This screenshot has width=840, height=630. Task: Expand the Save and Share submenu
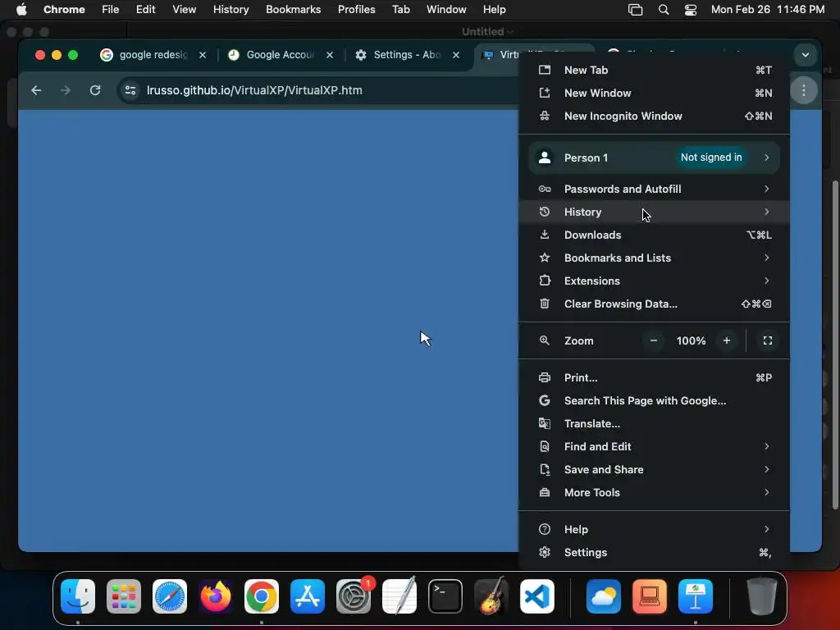point(654,470)
